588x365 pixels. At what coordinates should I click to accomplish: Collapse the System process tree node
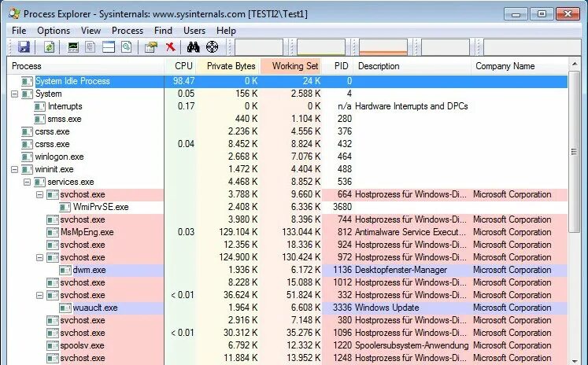pyautogui.click(x=15, y=94)
